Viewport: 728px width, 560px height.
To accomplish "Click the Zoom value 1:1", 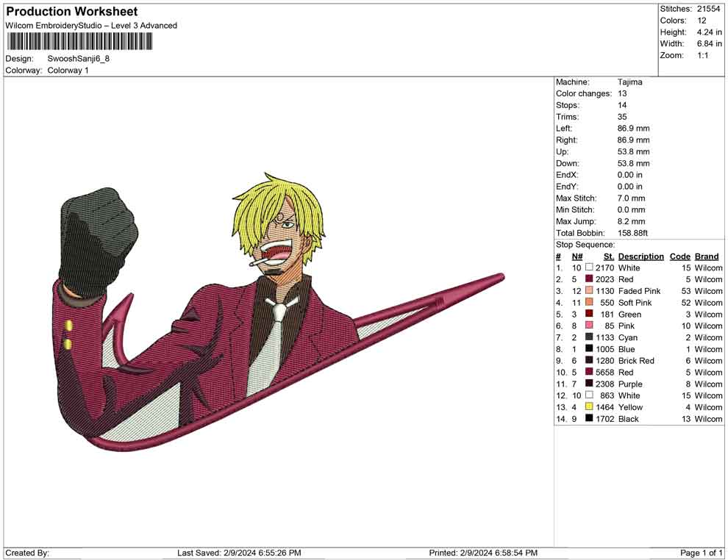I will pos(702,55).
